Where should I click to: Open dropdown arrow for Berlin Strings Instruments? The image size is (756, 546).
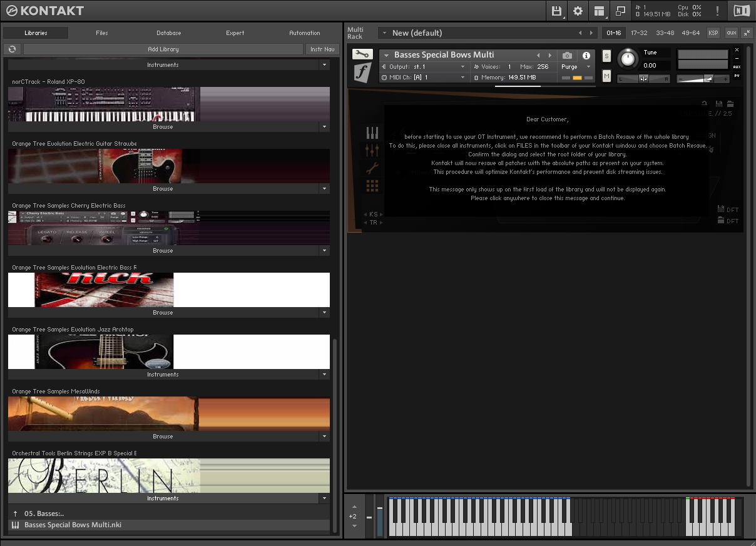pos(324,498)
